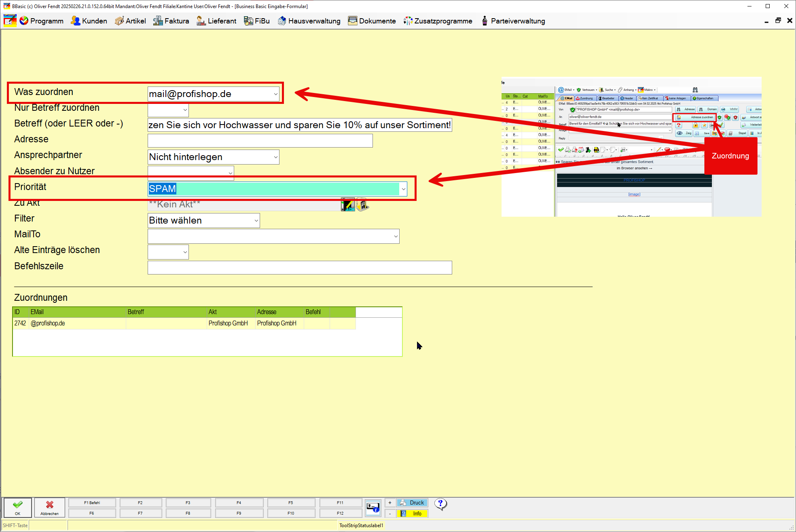This screenshot has width=796, height=532.
Task: Sort Zuordnungen by ID column header
Action: click(x=21, y=312)
